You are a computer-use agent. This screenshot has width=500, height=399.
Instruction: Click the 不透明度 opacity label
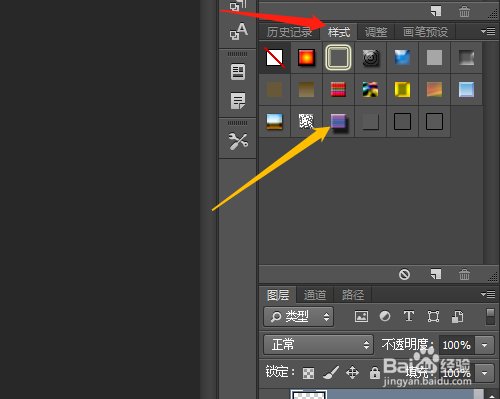pos(408,345)
